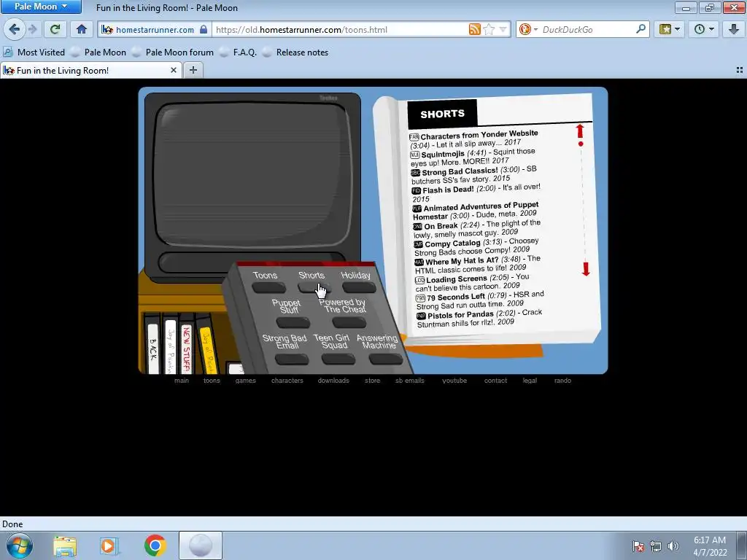Screen dimensions: 747x560
Task: Click the red scrollbar position dot
Action: click(580, 144)
